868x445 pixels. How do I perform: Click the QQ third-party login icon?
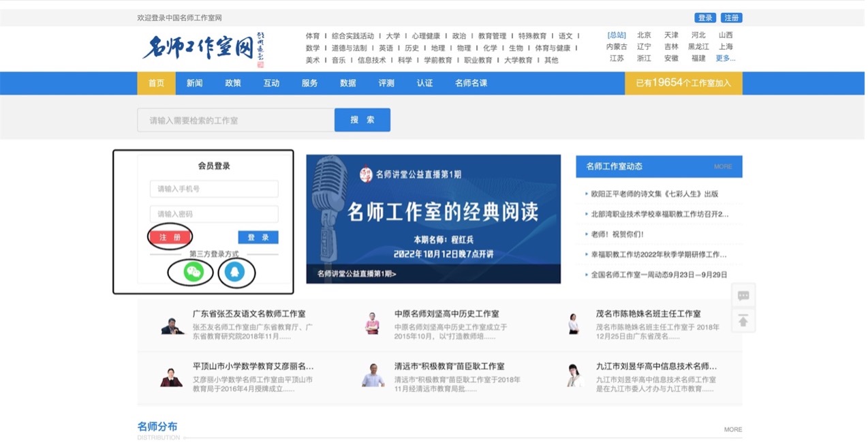pos(235,272)
